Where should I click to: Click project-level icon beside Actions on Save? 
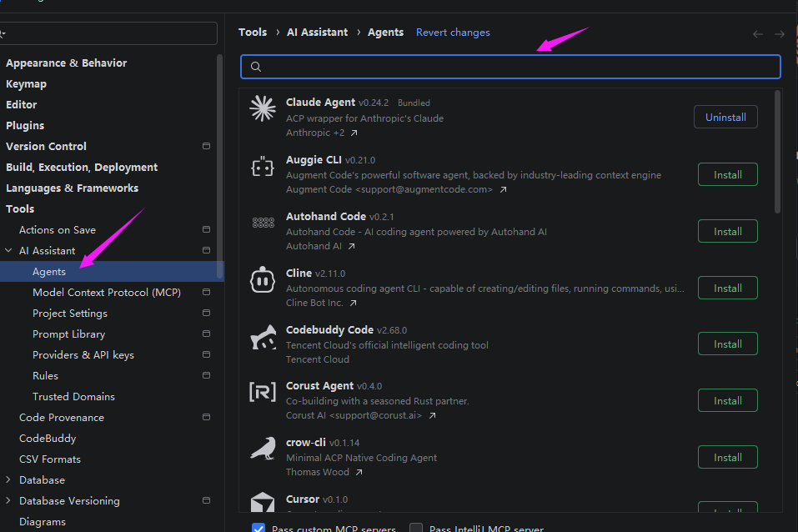[x=206, y=229]
